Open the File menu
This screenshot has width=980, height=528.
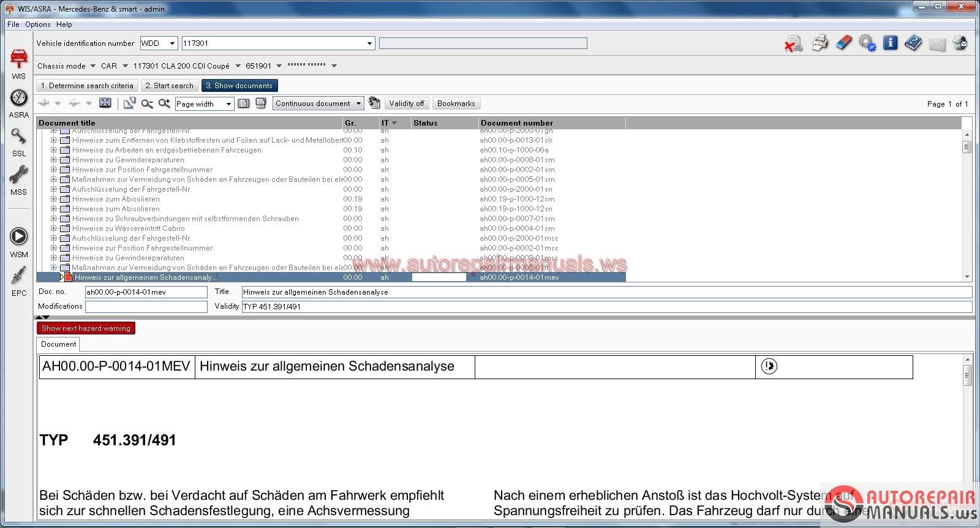13,25
